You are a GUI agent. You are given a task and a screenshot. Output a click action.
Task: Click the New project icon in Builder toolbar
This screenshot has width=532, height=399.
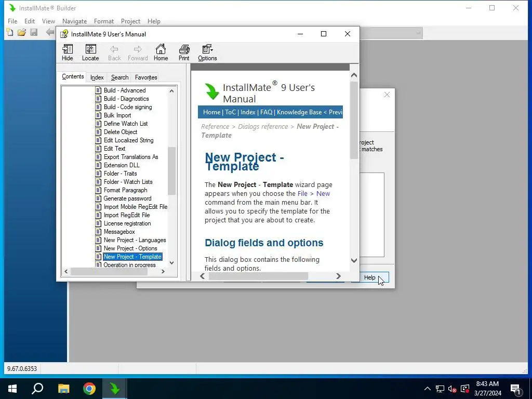[10, 33]
